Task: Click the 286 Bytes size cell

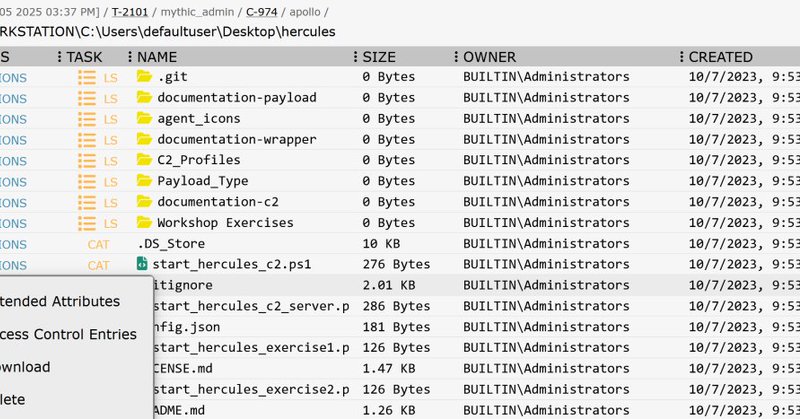Action: [396, 306]
